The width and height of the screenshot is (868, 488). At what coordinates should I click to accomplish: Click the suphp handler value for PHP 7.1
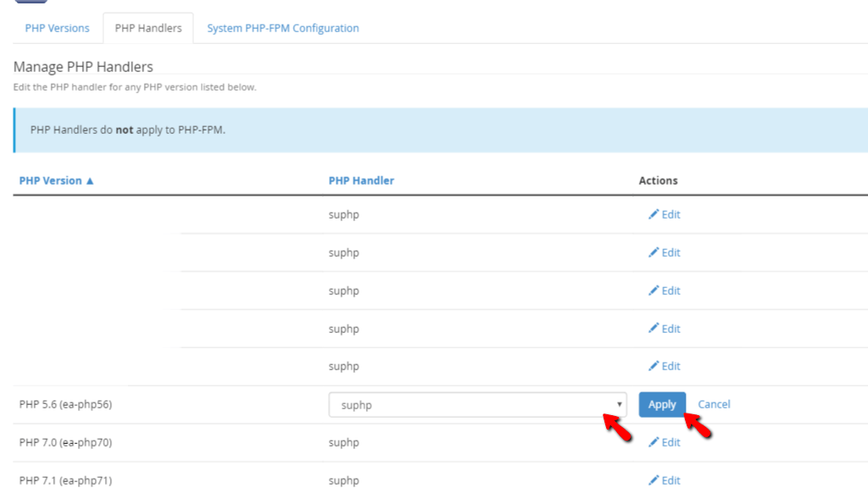point(344,481)
